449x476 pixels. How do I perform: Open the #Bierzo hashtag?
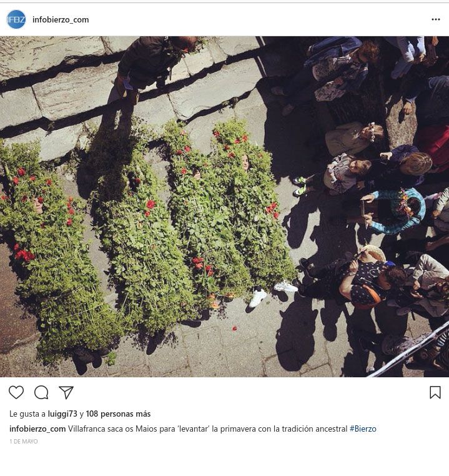(x=363, y=429)
